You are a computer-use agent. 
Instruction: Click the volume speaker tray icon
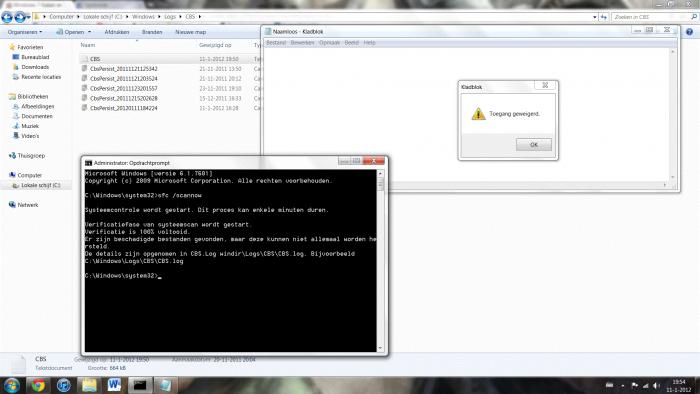tap(656, 386)
